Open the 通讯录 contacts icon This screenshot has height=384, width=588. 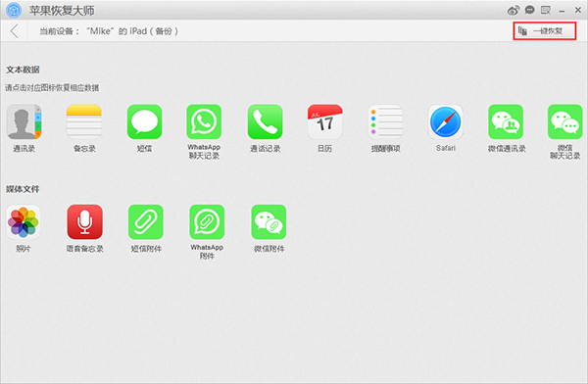(x=24, y=121)
